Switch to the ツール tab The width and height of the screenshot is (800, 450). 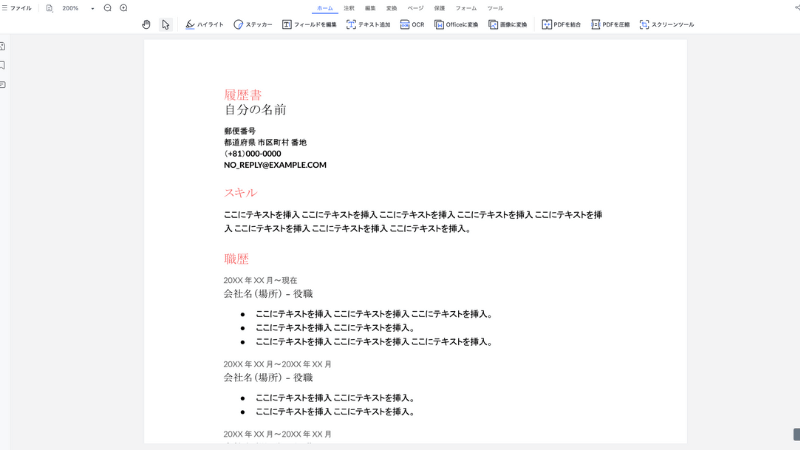(495, 8)
